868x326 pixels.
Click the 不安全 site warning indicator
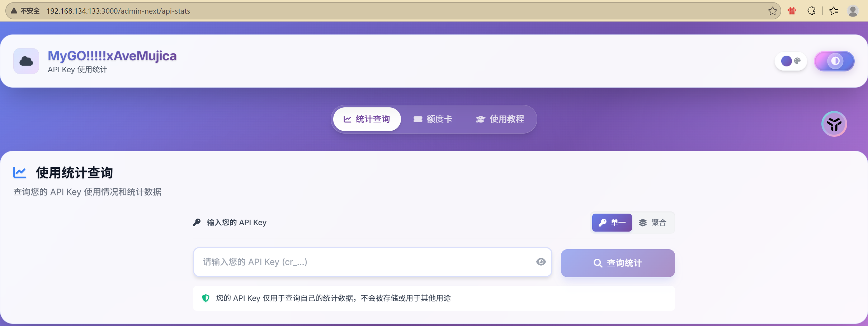point(25,11)
